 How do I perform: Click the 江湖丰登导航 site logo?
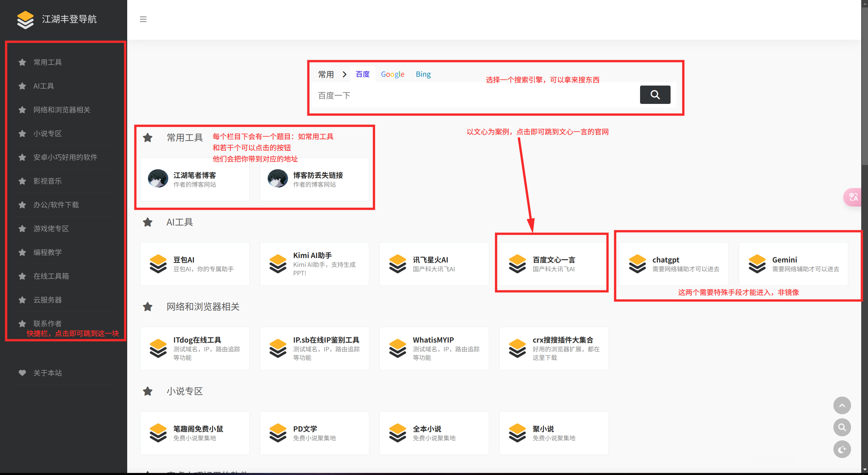(x=26, y=19)
